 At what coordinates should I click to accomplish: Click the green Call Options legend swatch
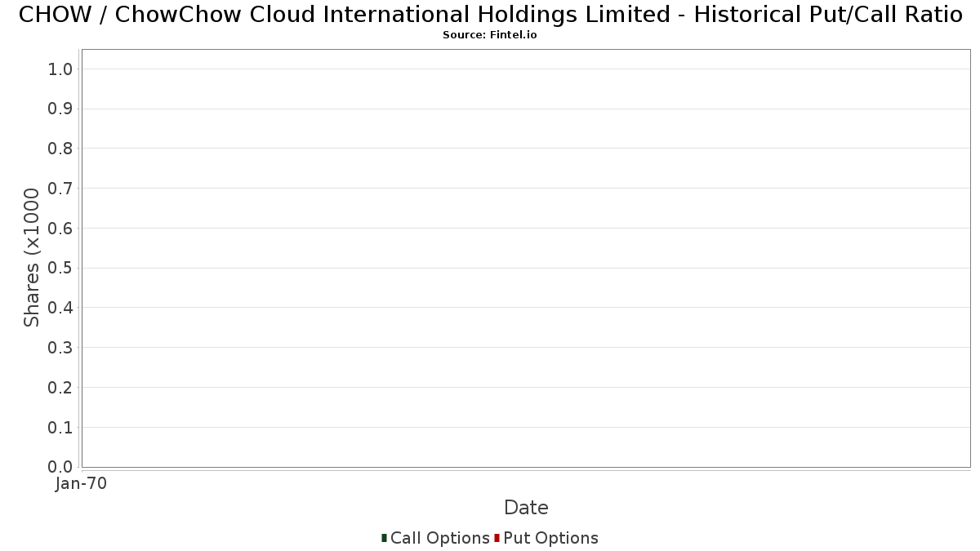click(x=384, y=538)
